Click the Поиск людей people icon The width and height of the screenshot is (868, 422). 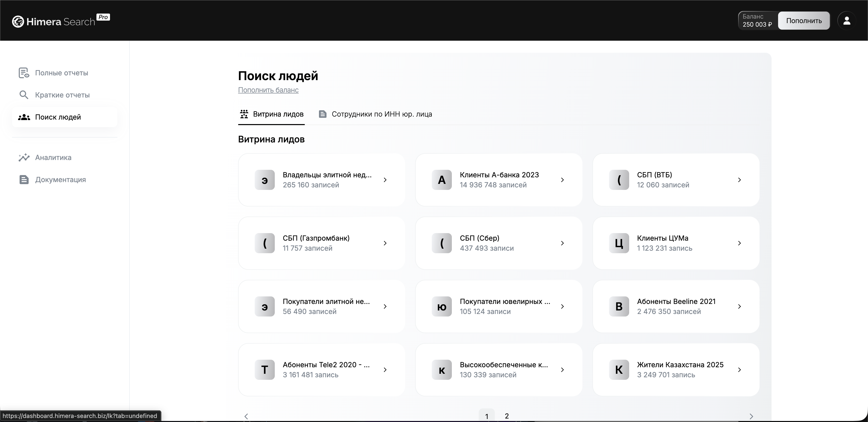coord(24,117)
